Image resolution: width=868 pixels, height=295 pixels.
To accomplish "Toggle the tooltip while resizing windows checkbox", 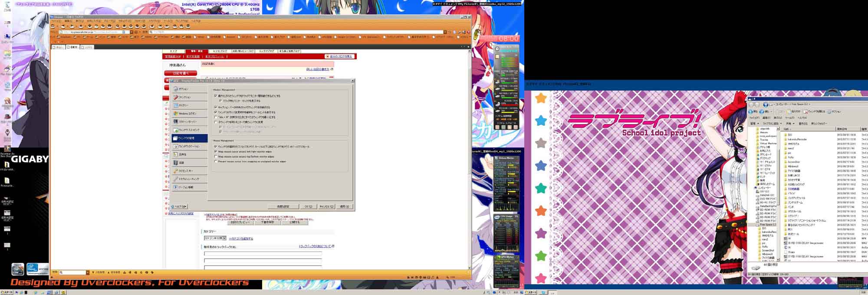I will point(216,112).
